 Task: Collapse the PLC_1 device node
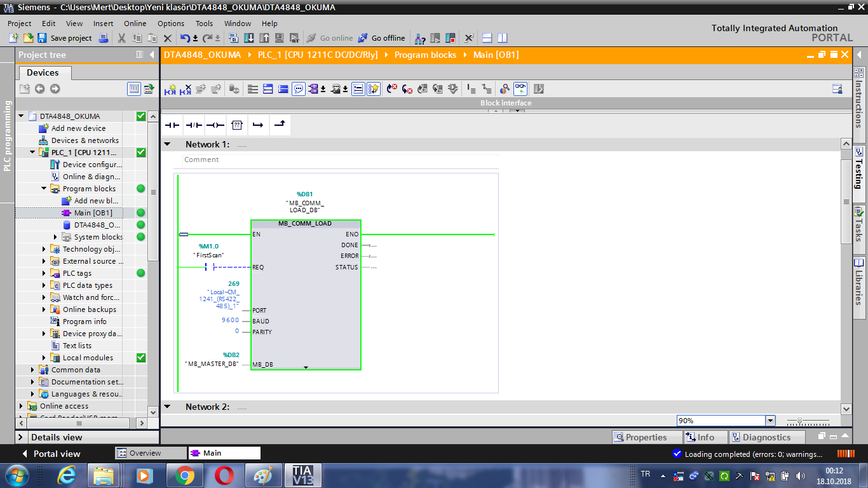tap(32, 152)
